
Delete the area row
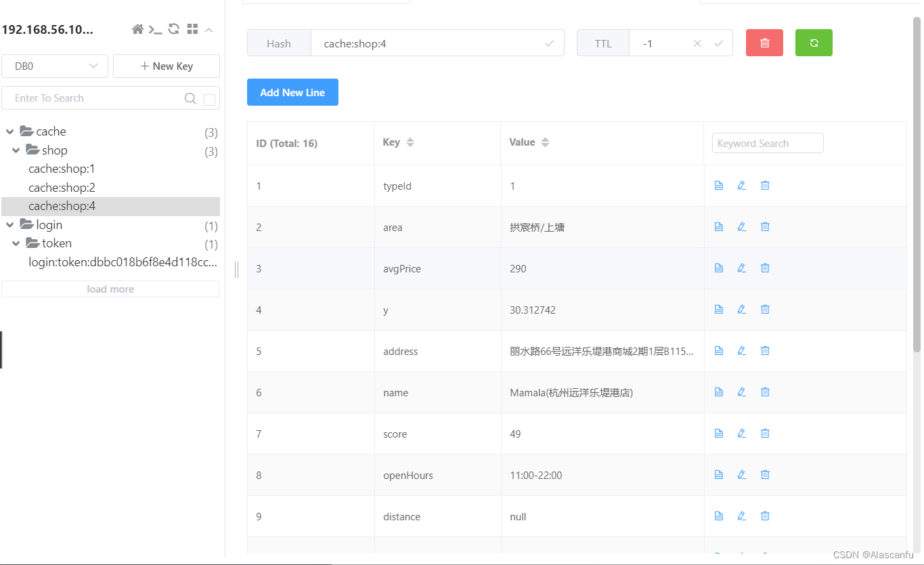[x=765, y=226]
